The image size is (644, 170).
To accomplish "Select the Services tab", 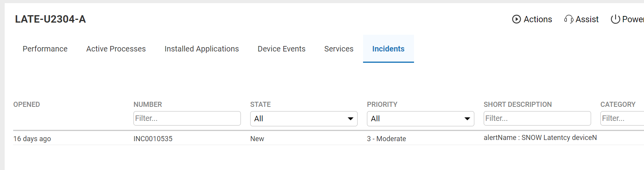I will click(339, 49).
